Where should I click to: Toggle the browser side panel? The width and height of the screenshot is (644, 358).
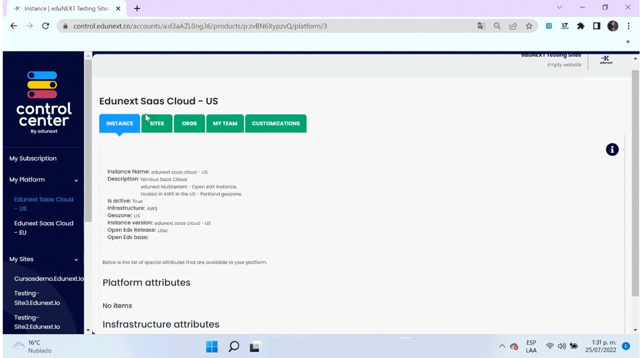(597, 26)
